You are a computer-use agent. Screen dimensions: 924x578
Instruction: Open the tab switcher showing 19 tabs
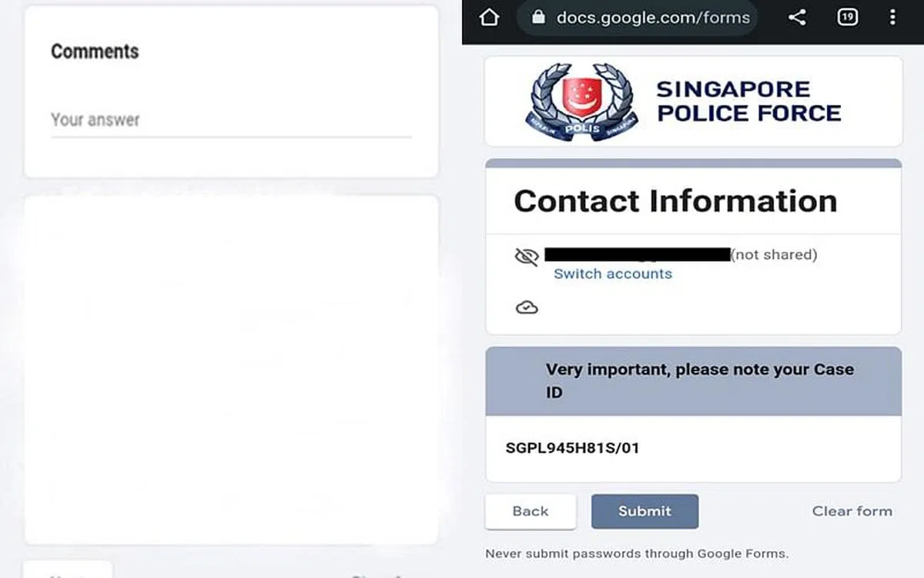tap(847, 17)
